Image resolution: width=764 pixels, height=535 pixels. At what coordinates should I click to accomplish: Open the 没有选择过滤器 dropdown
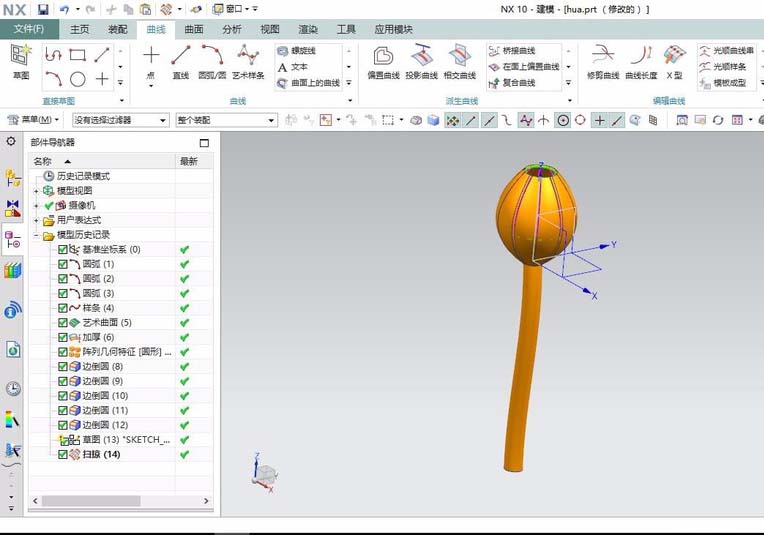[x=120, y=120]
